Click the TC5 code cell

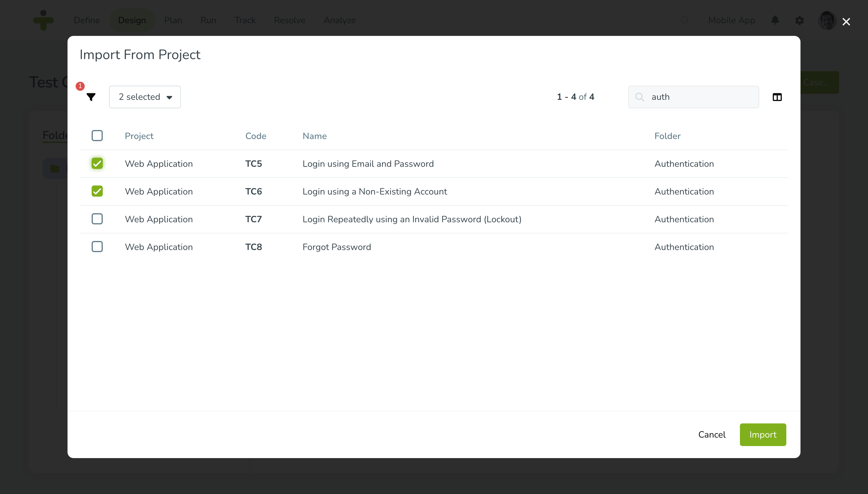tap(254, 164)
